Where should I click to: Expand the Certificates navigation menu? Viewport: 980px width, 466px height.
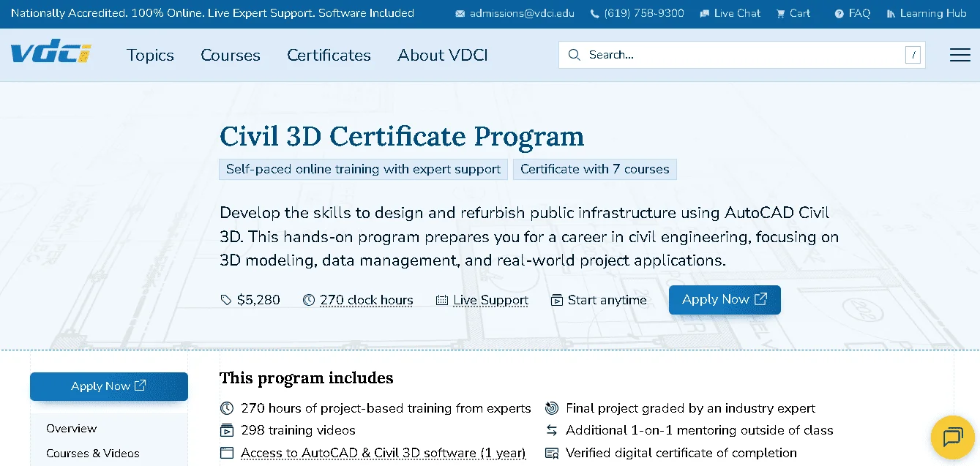pos(329,55)
